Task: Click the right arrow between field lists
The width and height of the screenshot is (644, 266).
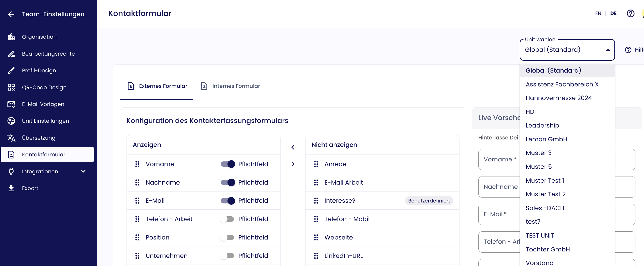Action: (x=293, y=164)
